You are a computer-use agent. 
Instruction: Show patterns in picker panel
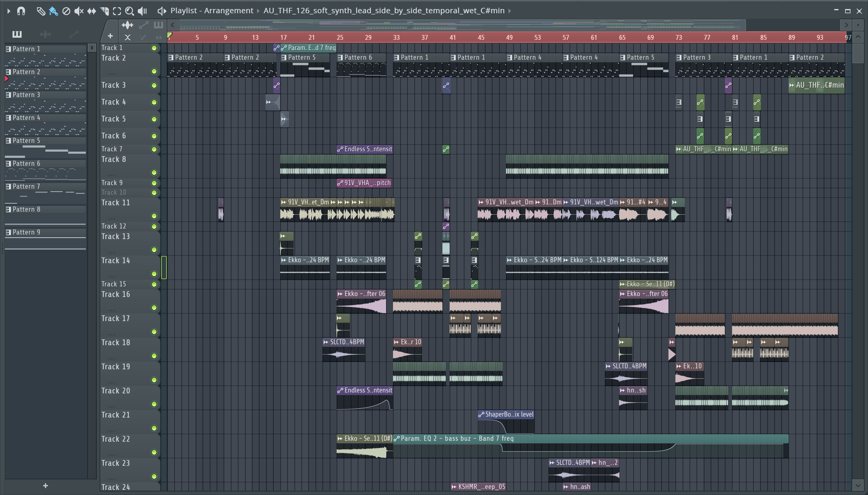17,34
